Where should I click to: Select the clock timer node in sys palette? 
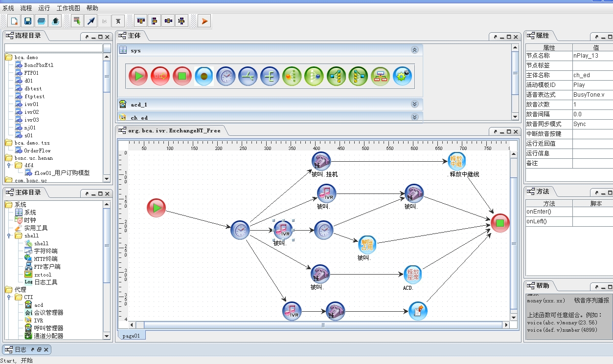[x=226, y=76]
